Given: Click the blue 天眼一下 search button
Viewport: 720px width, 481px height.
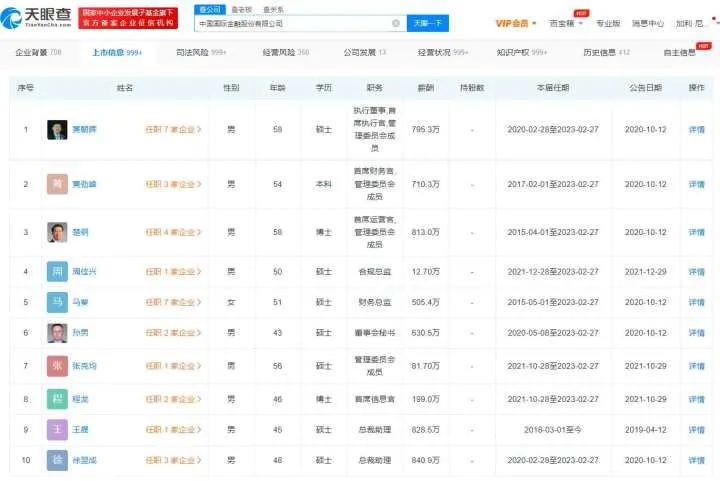Looking at the screenshot, I should [x=428, y=23].
